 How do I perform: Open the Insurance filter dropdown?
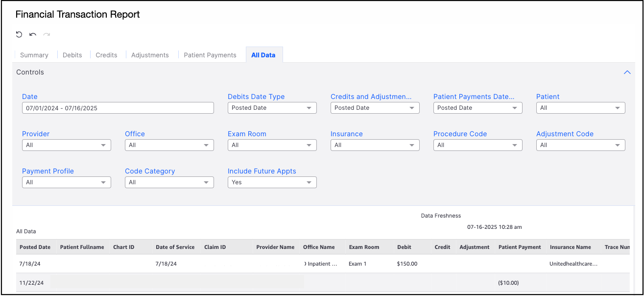coord(375,145)
